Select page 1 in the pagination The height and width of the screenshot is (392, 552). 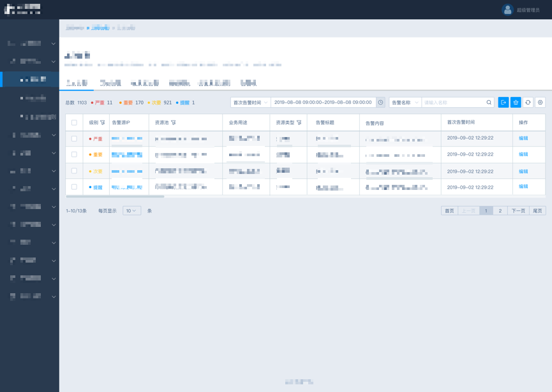pyautogui.click(x=486, y=210)
